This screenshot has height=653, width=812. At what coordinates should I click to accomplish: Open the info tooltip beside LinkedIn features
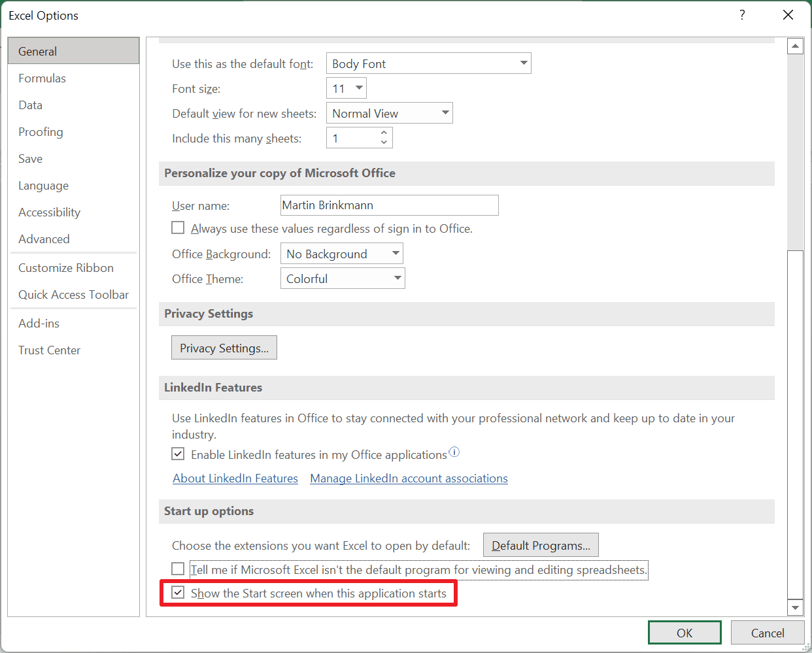[x=454, y=452]
